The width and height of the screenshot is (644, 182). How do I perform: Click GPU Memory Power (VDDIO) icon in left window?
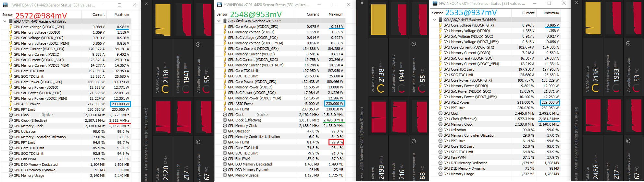[10, 87]
